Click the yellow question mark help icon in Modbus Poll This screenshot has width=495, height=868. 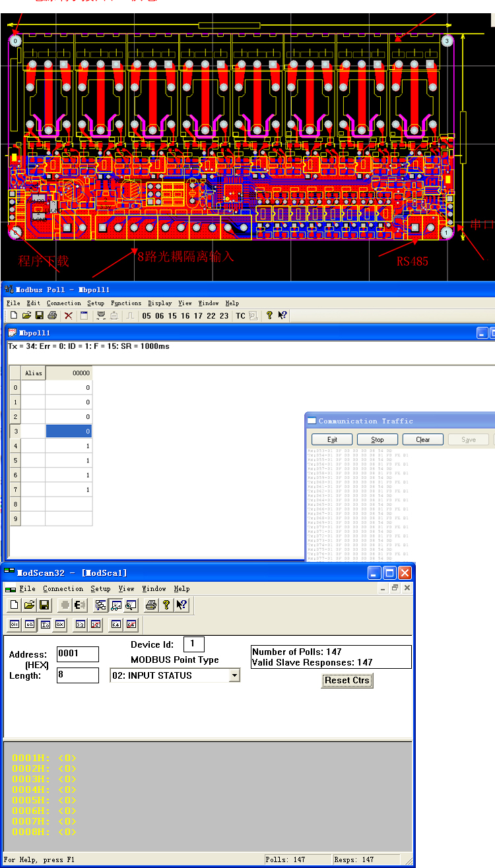click(269, 316)
